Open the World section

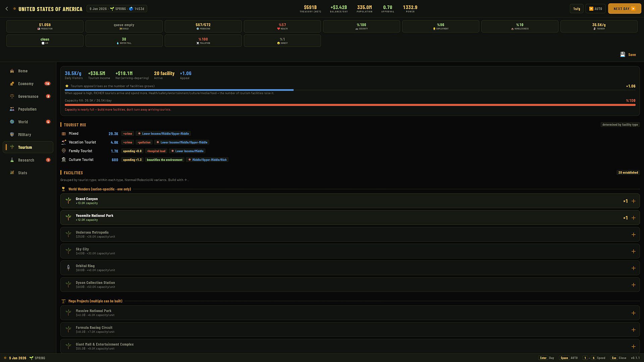(28, 122)
